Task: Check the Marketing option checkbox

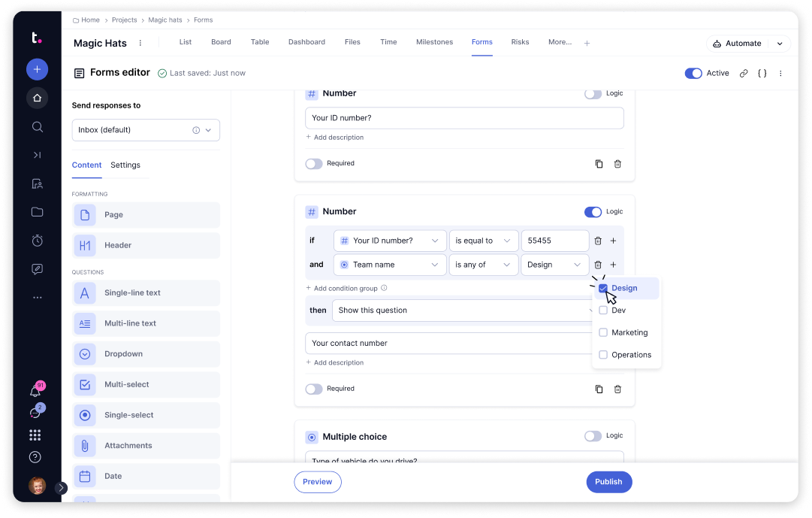Action: 603,332
